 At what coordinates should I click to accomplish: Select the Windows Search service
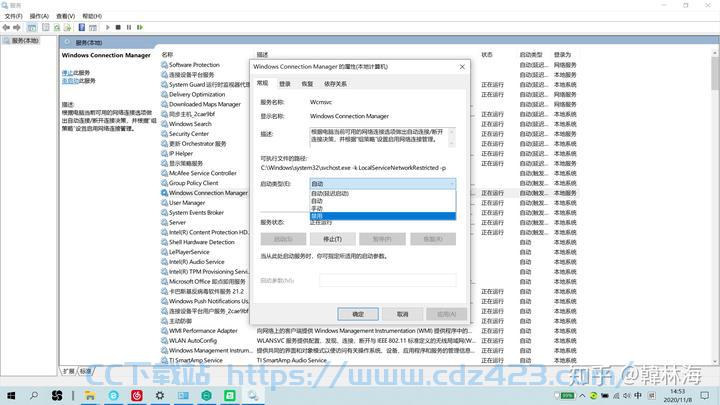[190, 124]
